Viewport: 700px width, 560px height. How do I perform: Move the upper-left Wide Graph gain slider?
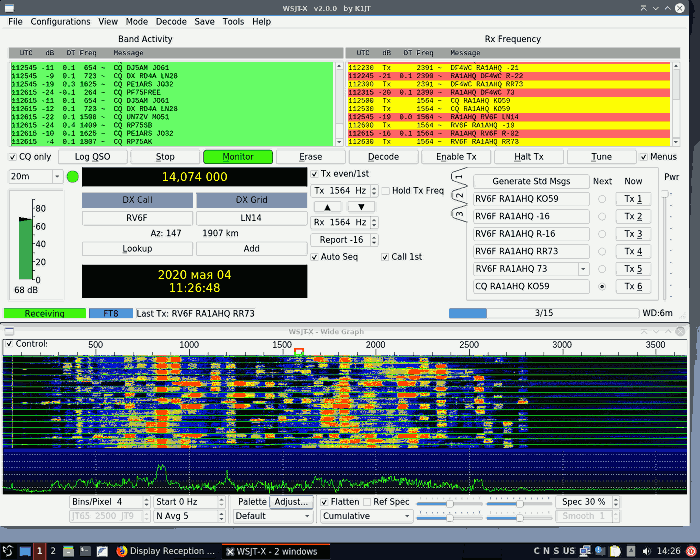[x=450, y=504]
